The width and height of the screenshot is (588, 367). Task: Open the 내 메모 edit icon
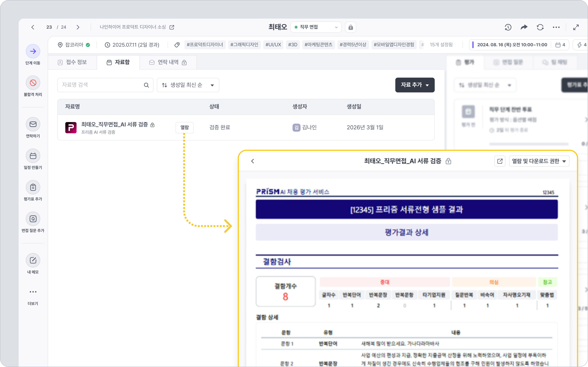33,260
